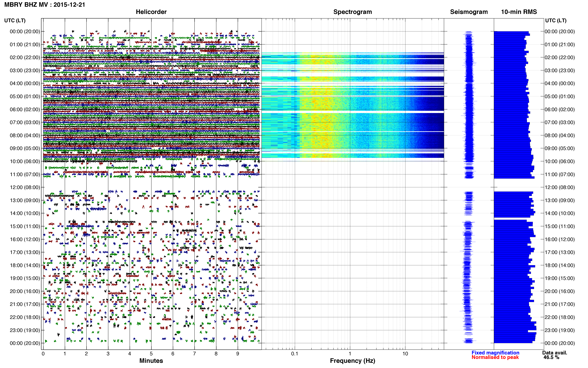Click left time label '03:00 (23:00)'
Viewport: 588px width, 368px height.
25,71
